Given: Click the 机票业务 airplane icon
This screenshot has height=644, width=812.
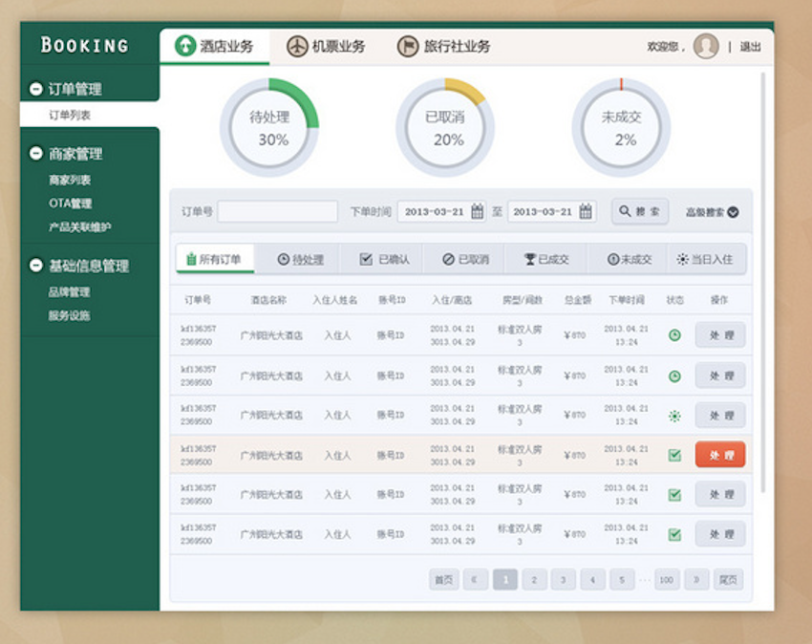Looking at the screenshot, I should point(298,46).
